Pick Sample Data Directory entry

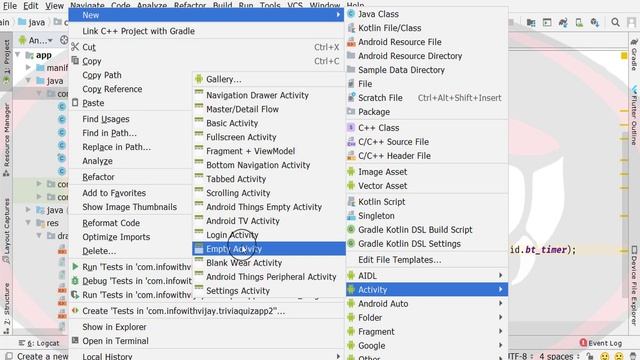pos(427,70)
